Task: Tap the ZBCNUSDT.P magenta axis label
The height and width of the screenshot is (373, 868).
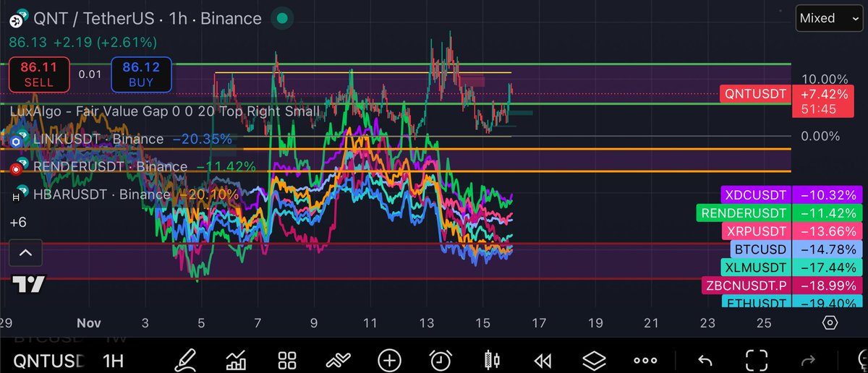Action: 745,286
